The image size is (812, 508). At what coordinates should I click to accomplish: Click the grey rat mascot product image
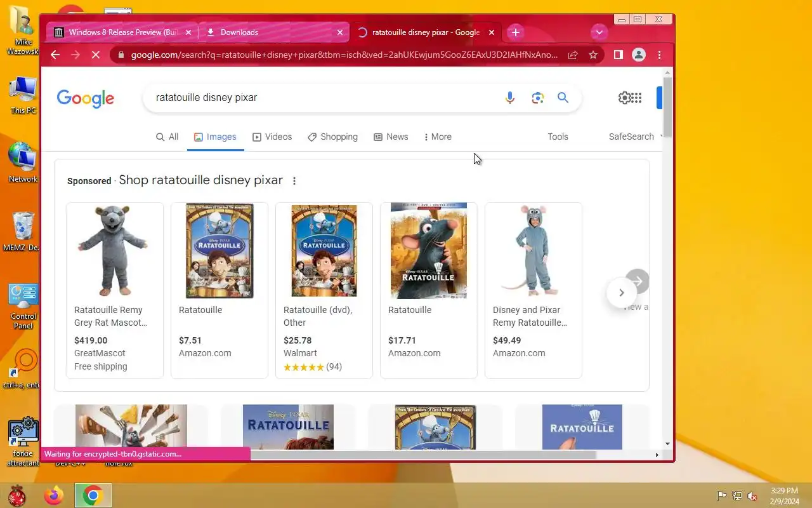pyautogui.click(x=112, y=251)
